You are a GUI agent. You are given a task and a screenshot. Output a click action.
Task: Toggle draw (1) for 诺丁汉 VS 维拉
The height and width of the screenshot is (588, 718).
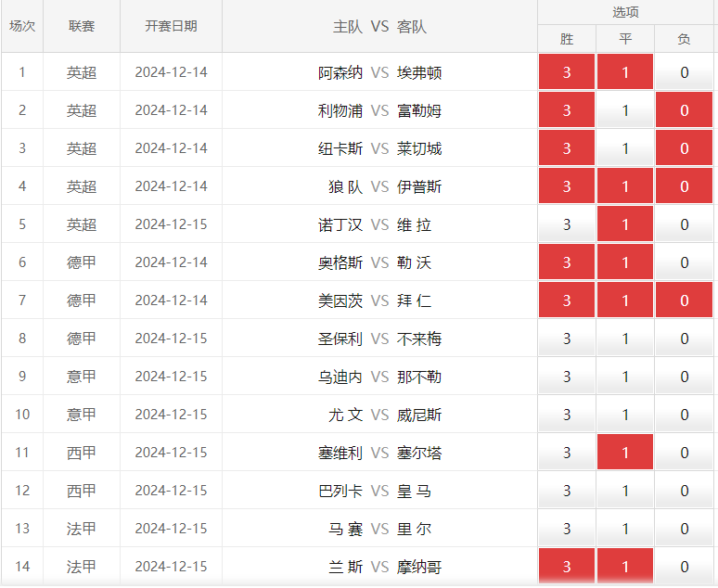click(x=625, y=224)
